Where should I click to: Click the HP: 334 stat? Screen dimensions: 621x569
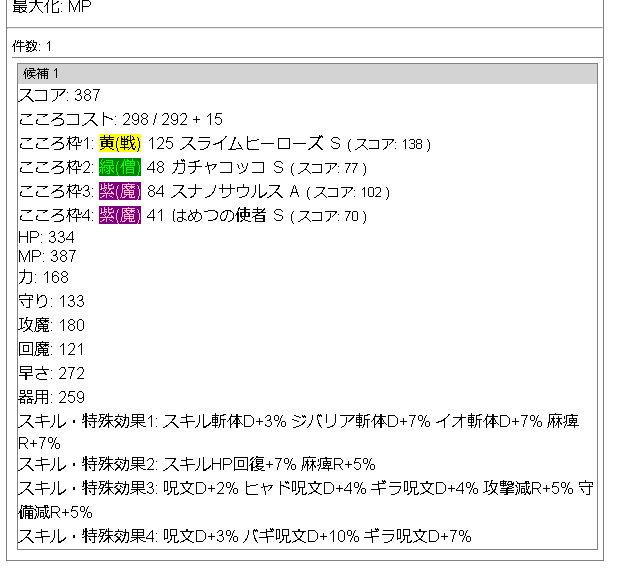pyautogui.click(x=46, y=237)
